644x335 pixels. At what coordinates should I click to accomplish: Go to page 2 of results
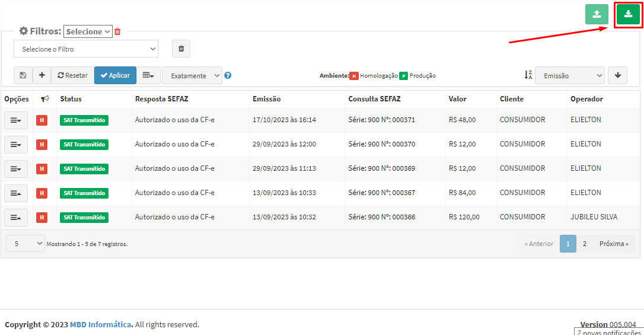584,244
